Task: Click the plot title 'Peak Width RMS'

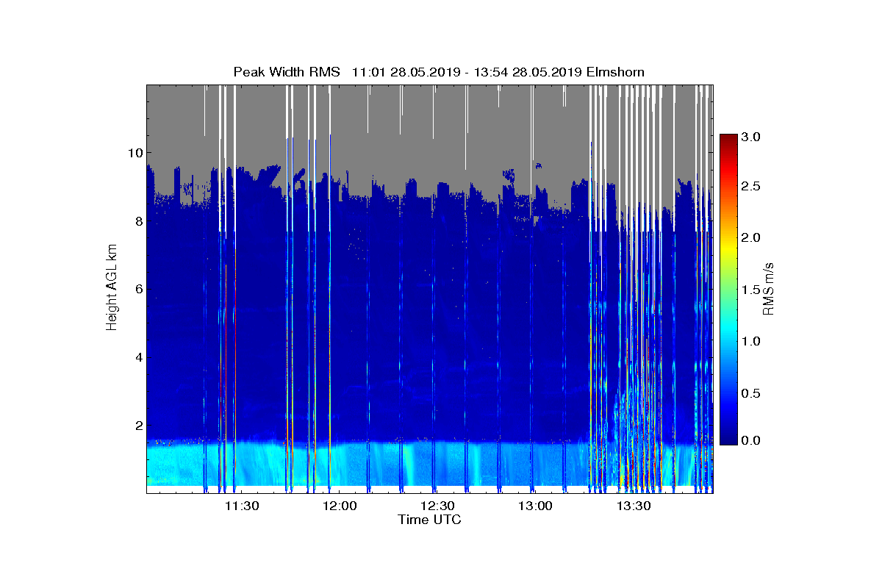Action: click(x=287, y=72)
